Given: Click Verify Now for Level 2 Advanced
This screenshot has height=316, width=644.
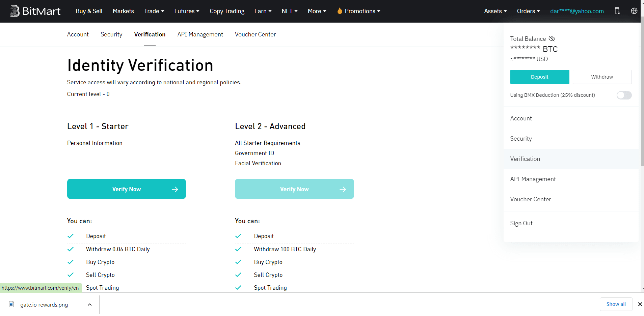Looking at the screenshot, I should coord(294,189).
